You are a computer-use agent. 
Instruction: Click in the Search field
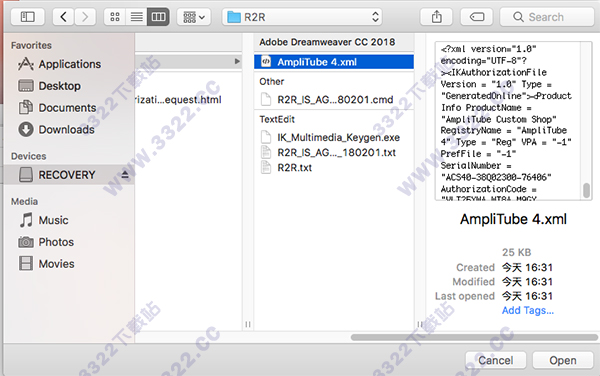click(x=547, y=17)
